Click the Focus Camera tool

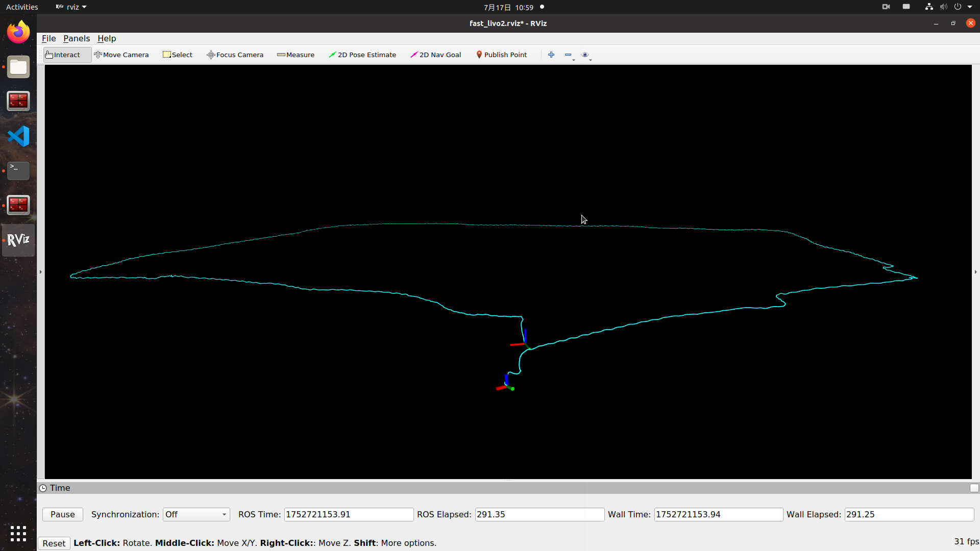point(235,55)
